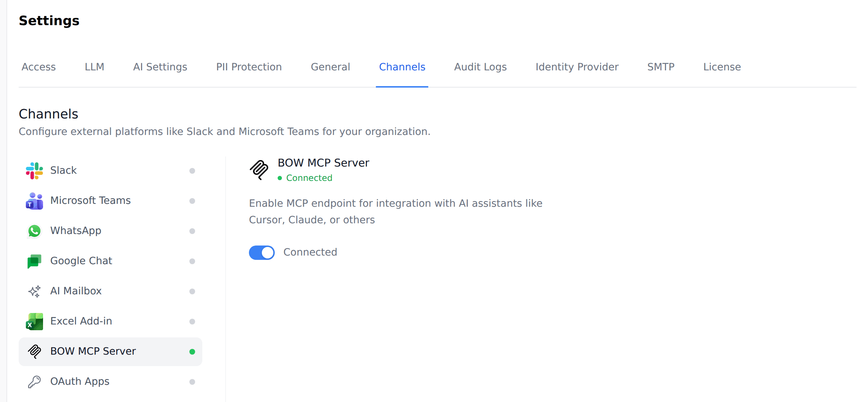Click the large MCP icon in detail header

pyautogui.click(x=259, y=170)
